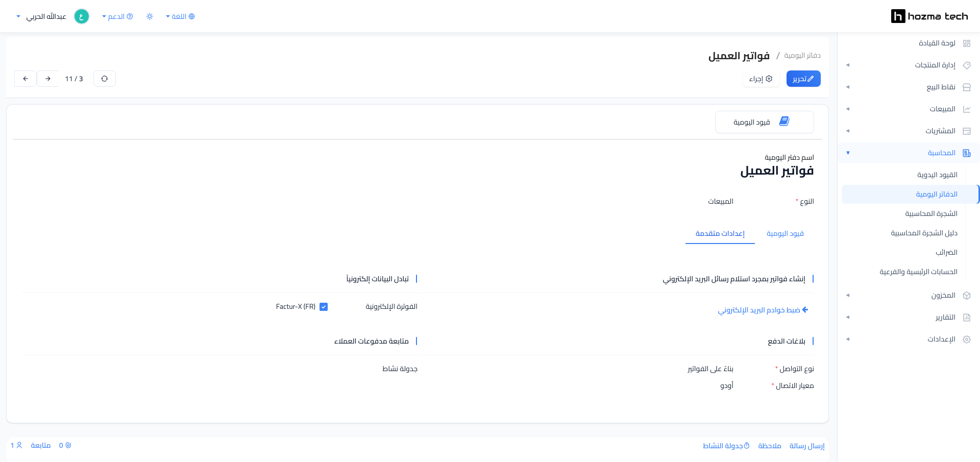
Task: Open the إجراء action button
Action: point(761,79)
